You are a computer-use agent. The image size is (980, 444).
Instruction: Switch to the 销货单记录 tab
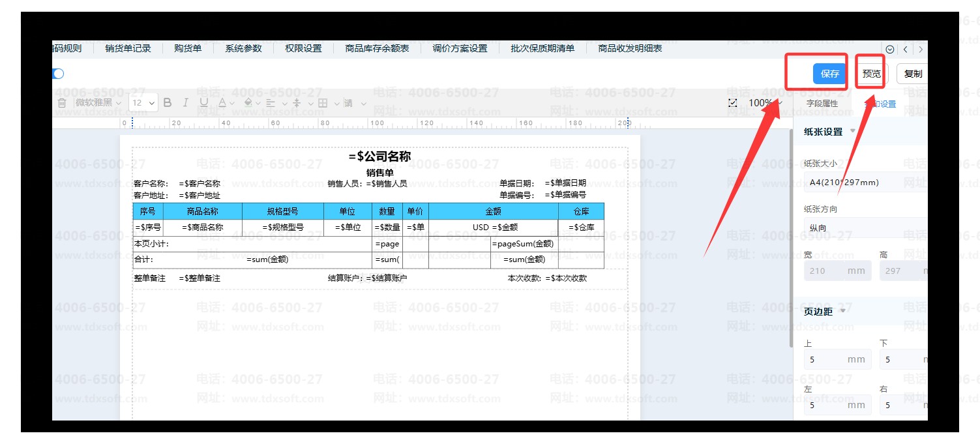(x=128, y=48)
